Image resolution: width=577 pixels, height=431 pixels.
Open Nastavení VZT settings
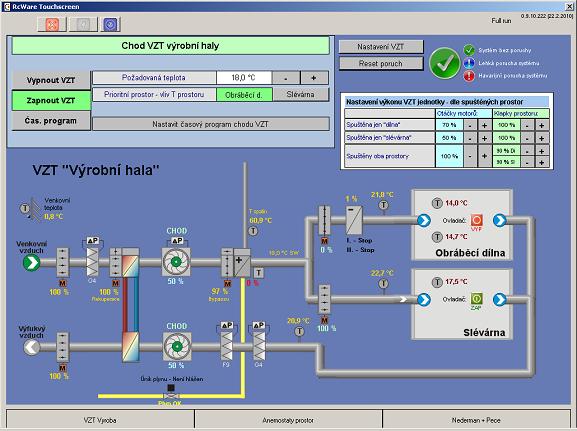(x=381, y=47)
